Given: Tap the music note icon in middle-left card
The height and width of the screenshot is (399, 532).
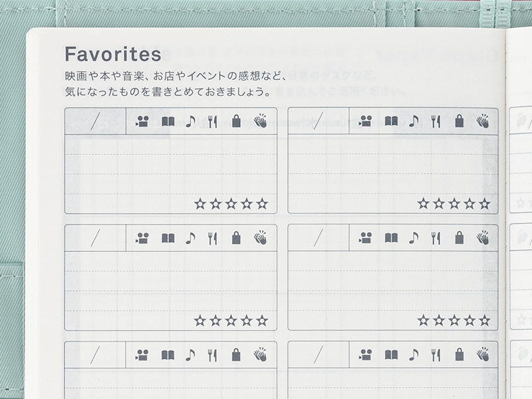Looking at the screenshot, I should tap(191, 237).
